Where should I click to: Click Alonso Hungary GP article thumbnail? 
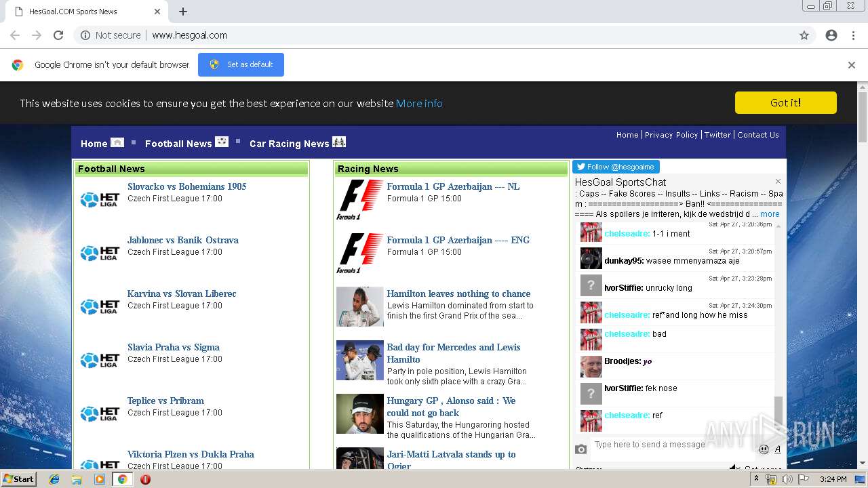point(360,414)
